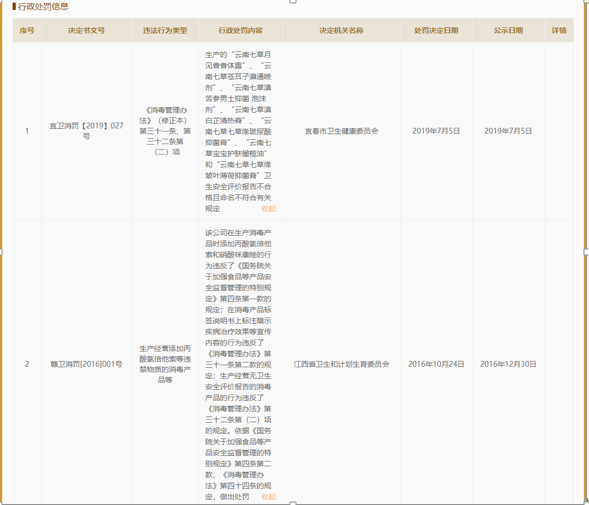
Task: Select the top center resize handle
Action: (x=293, y=2)
